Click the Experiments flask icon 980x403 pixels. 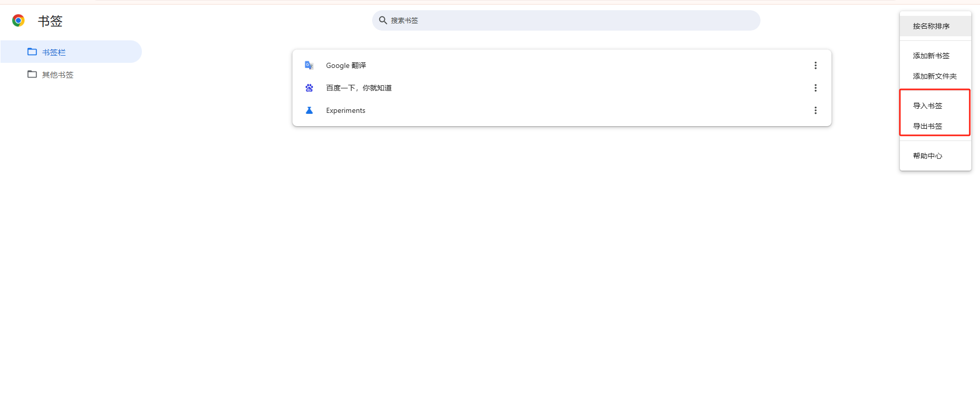click(309, 110)
